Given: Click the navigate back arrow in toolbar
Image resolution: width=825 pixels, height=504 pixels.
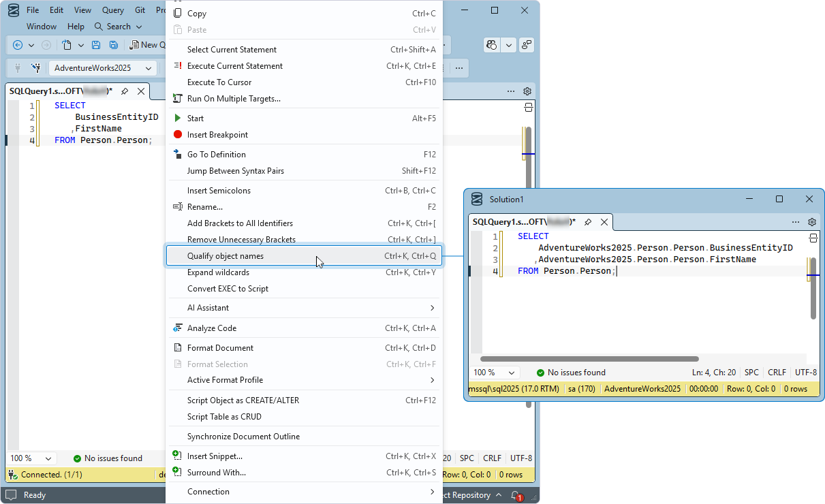Looking at the screenshot, I should pos(18,45).
